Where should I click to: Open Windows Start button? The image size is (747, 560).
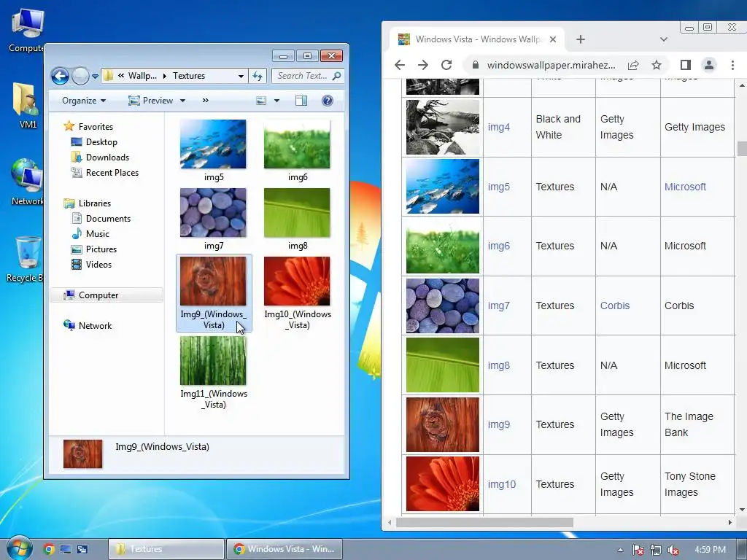[x=19, y=548]
